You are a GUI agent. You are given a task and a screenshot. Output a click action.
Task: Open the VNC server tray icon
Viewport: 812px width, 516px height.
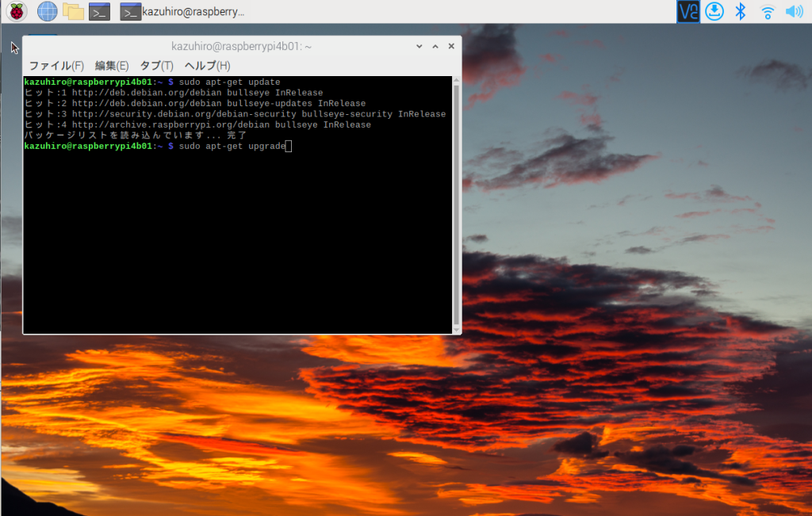tap(688, 11)
